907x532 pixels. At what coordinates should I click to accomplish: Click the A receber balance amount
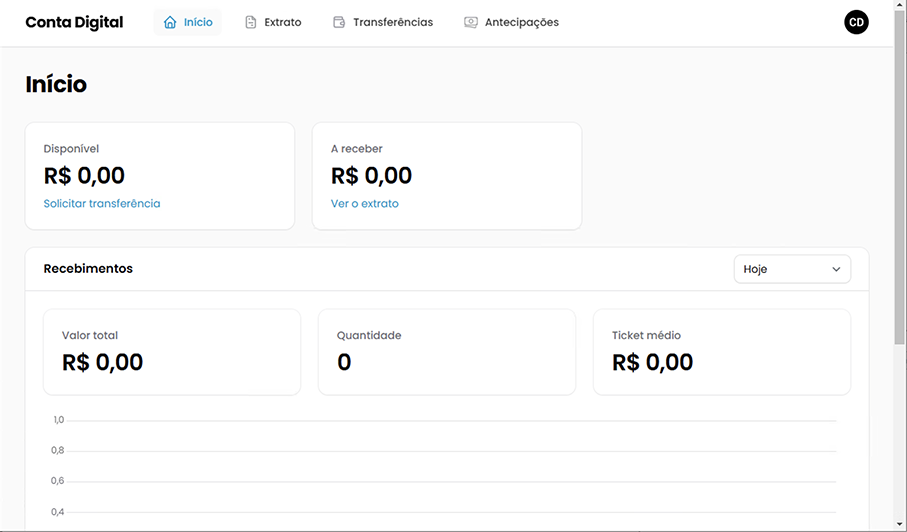point(372,176)
